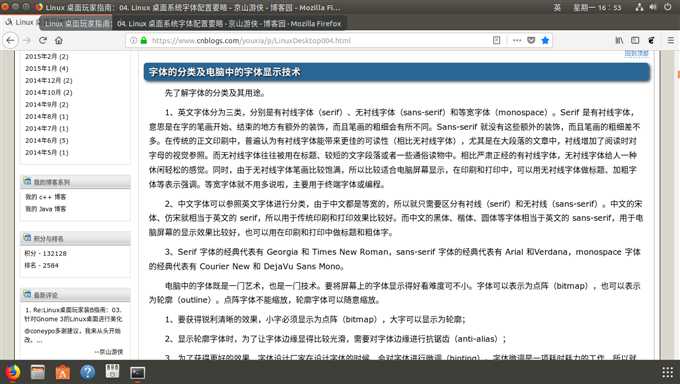Show applications grid in the dock
This screenshot has width=680, height=384.
[x=667, y=372]
